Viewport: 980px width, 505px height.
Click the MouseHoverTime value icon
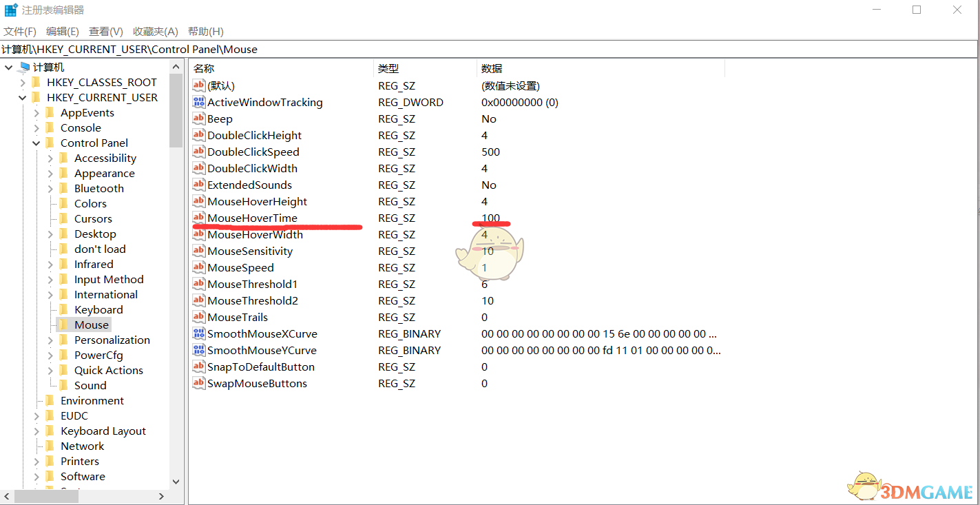[x=199, y=218]
